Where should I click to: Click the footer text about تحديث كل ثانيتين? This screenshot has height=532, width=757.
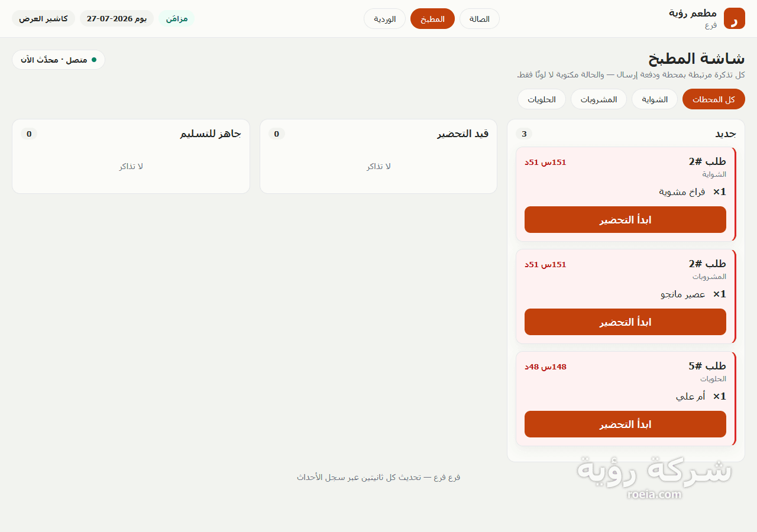[x=378, y=477]
